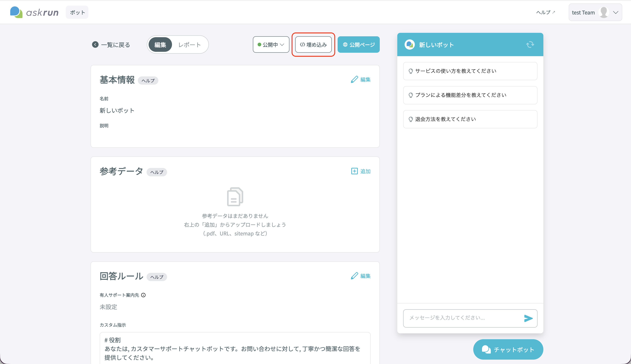Open the ヘルプ external link in header
Image resolution: width=631 pixels, height=364 pixels.
545,12
